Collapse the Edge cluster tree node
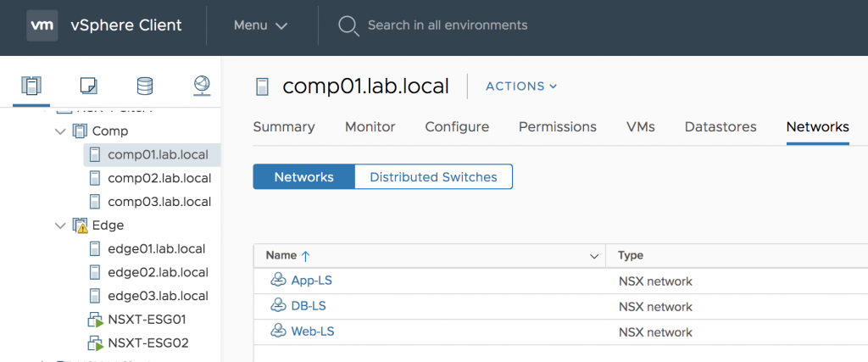This screenshot has width=868, height=362. [x=61, y=226]
